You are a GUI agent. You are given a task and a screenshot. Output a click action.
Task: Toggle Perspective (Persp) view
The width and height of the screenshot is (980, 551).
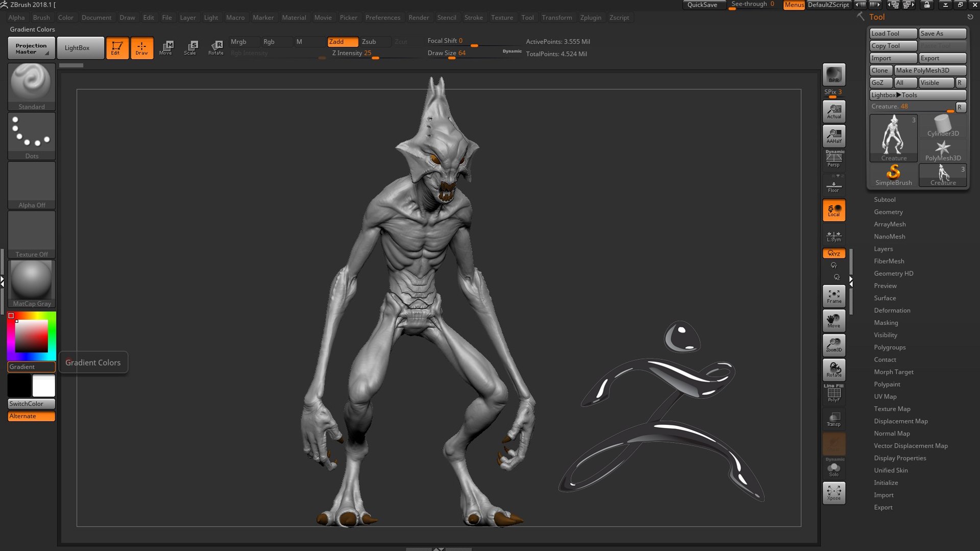[x=834, y=159]
